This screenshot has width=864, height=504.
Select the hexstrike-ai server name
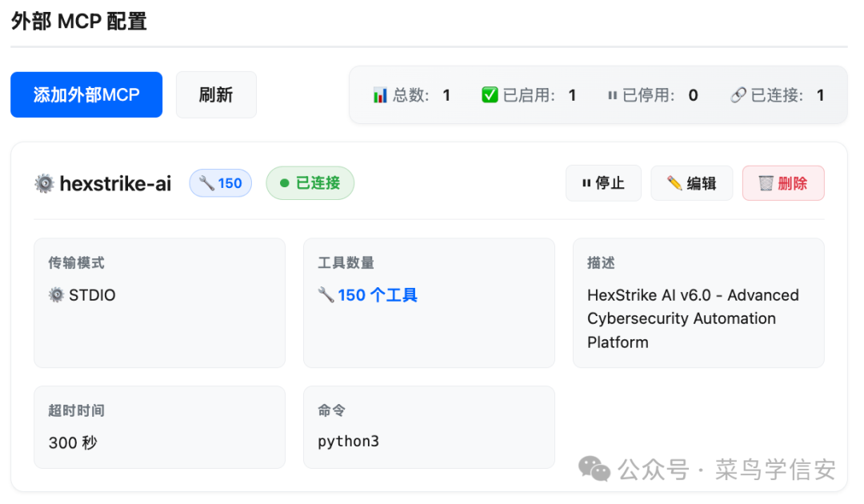coord(117,183)
